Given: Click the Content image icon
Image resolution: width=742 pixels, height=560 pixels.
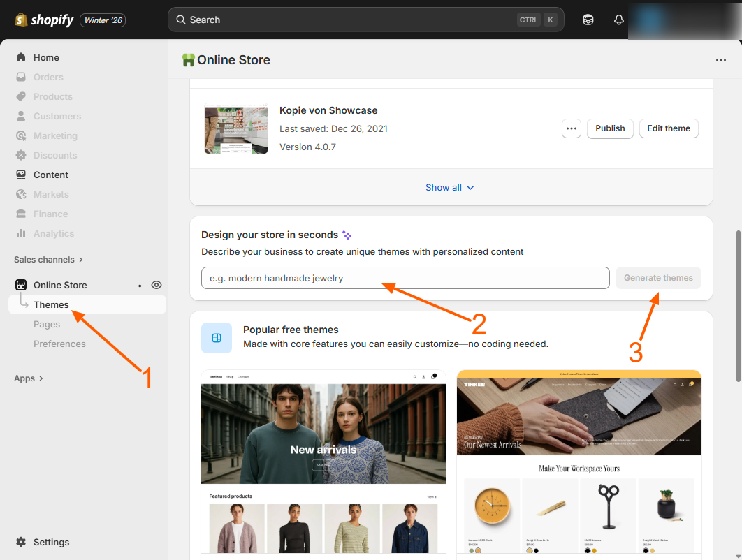Looking at the screenshot, I should 21,175.
